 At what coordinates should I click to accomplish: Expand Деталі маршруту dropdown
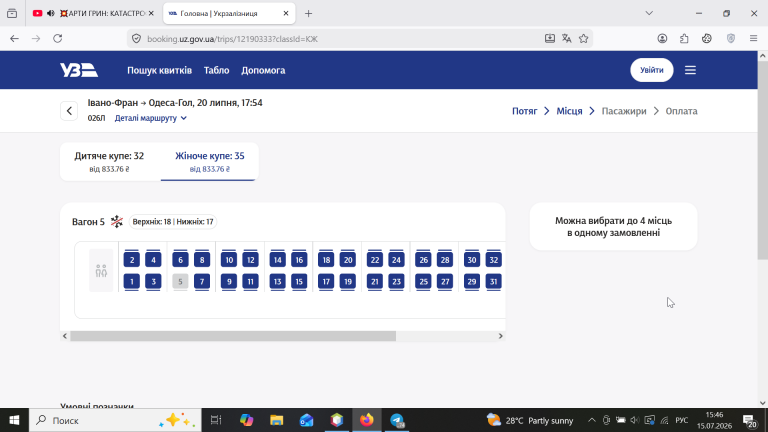point(151,118)
